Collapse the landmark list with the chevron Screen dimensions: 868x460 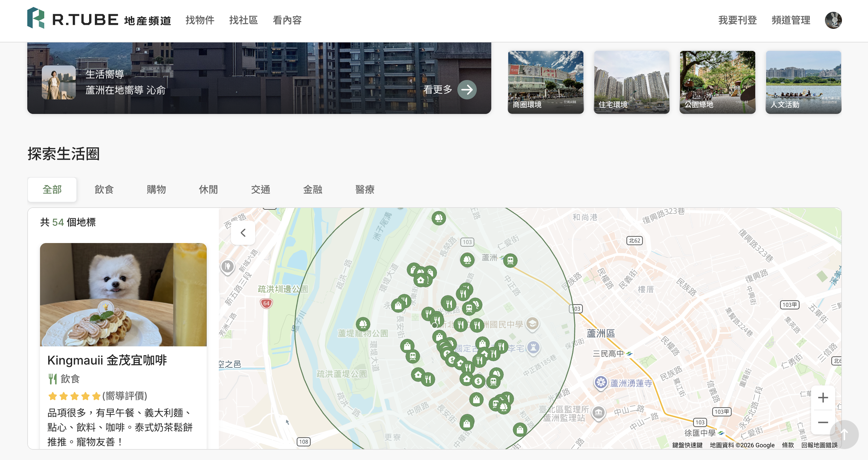243,233
